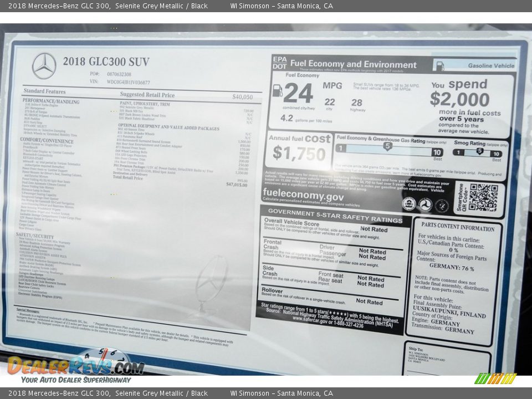This screenshot has height=399, width=532.
Task: Click the DOT triskelion seal in the middle
Action: 425,205
